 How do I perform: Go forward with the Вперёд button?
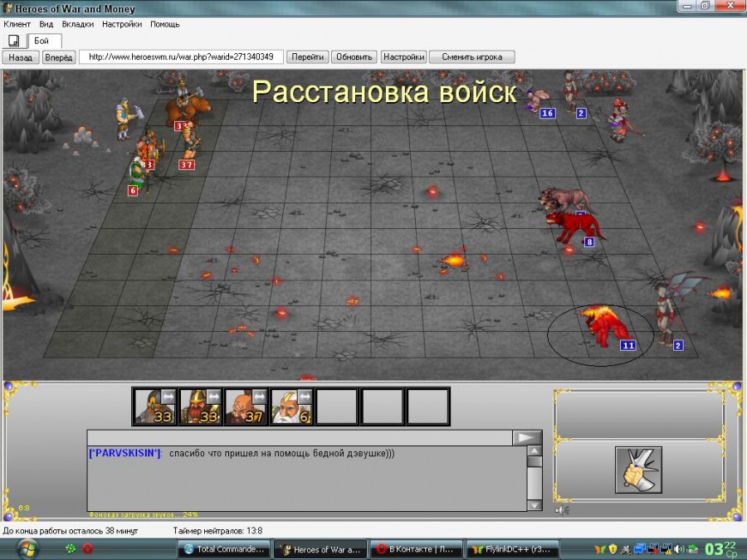point(59,57)
